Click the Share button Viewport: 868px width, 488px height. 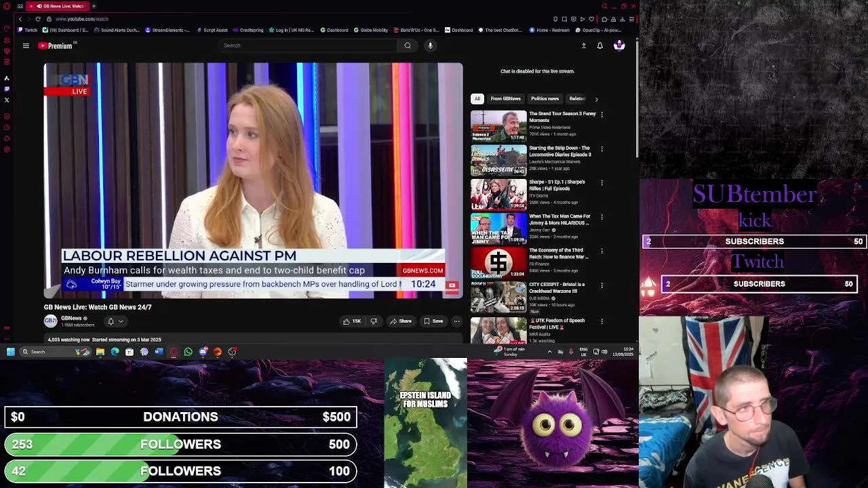(x=401, y=321)
